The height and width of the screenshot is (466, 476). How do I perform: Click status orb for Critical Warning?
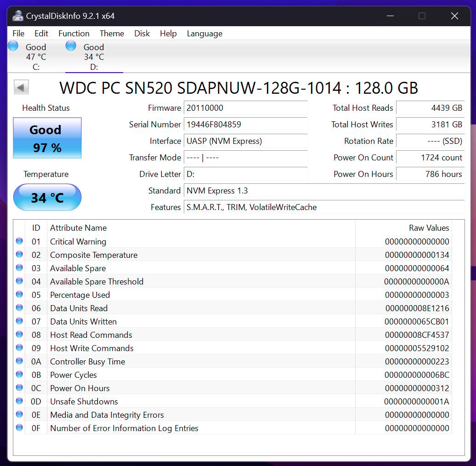tap(19, 241)
